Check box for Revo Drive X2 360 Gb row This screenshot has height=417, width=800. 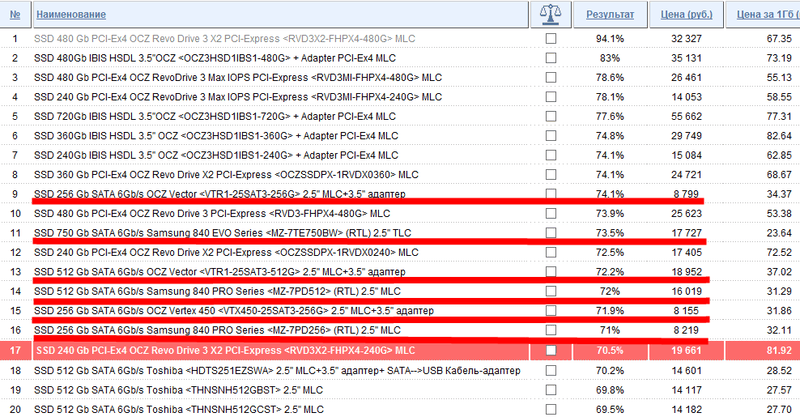click(x=551, y=175)
